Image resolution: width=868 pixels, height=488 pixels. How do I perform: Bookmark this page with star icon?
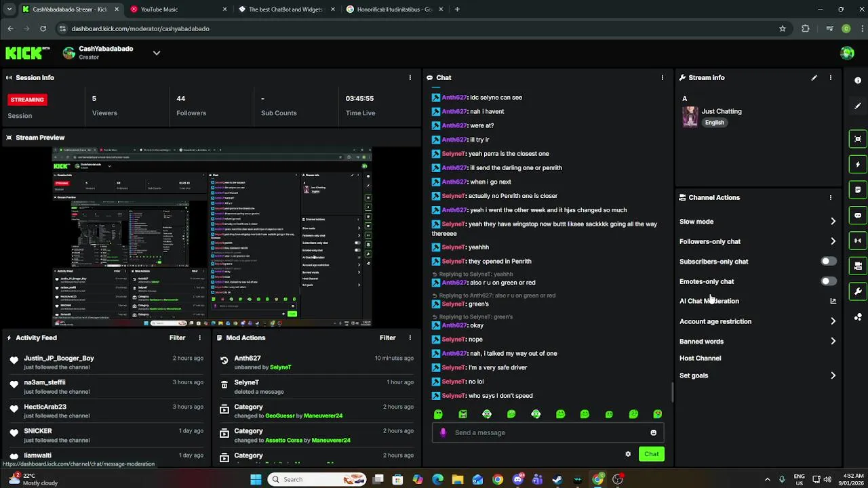point(783,28)
